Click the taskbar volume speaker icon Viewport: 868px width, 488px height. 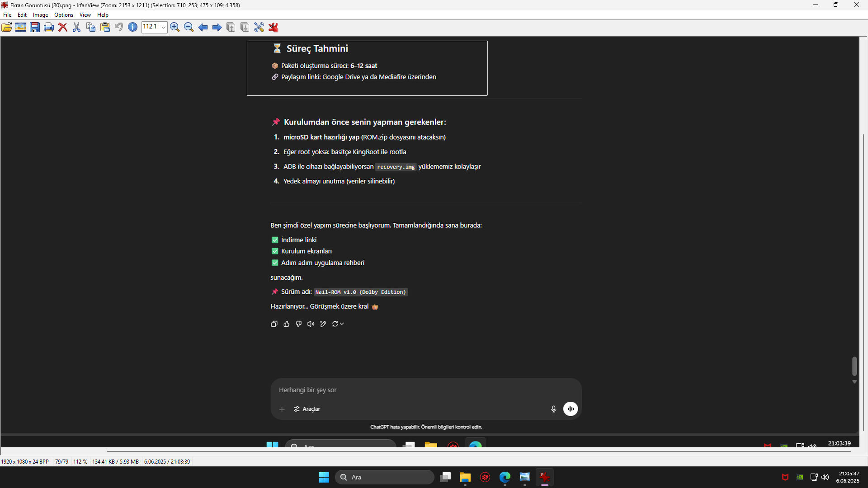coord(825,477)
